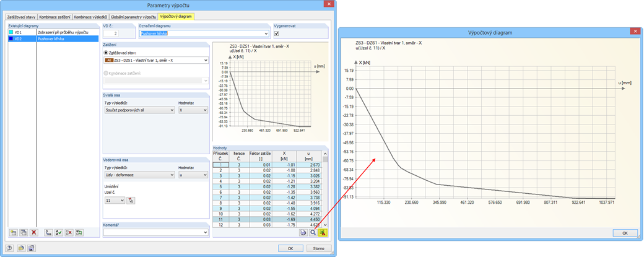
Task: Click the magnifier icon below the values table
Action: [x=313, y=233]
